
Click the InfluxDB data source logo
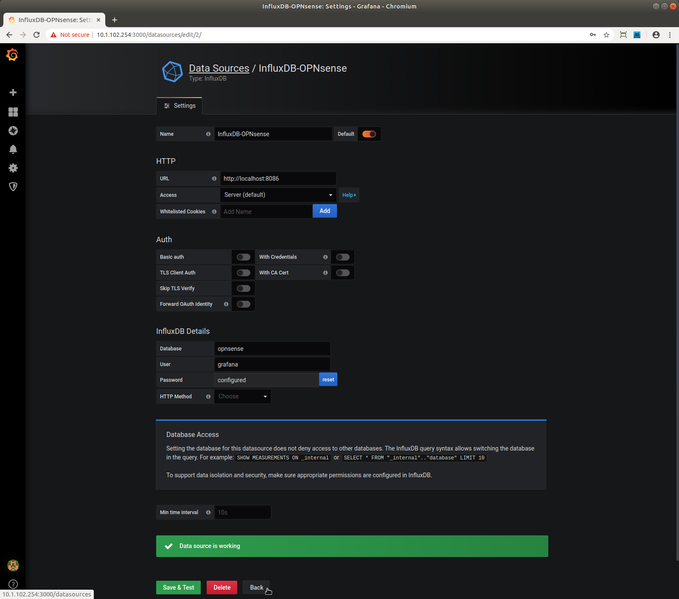[x=172, y=71]
